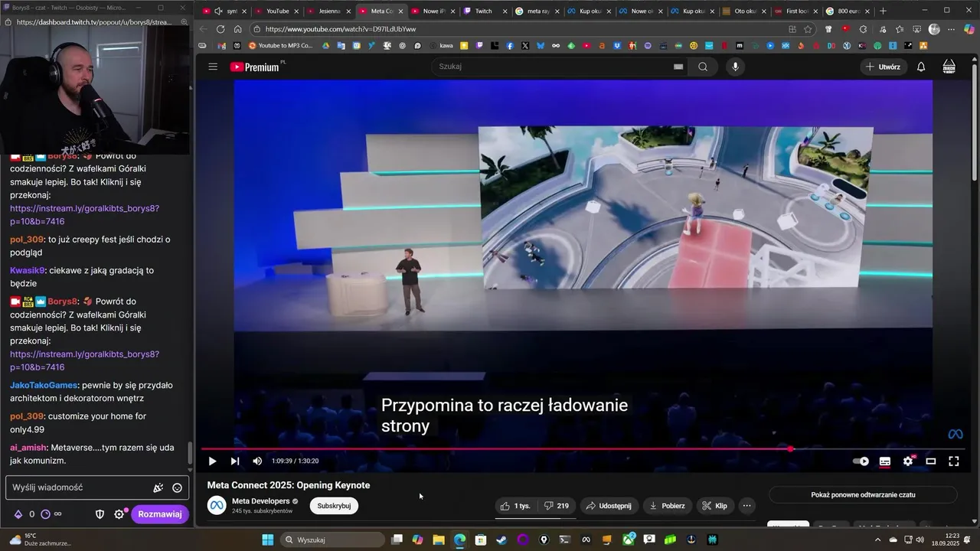Click the 'Pobierz' download button
The image size is (980, 551).
[x=668, y=506]
